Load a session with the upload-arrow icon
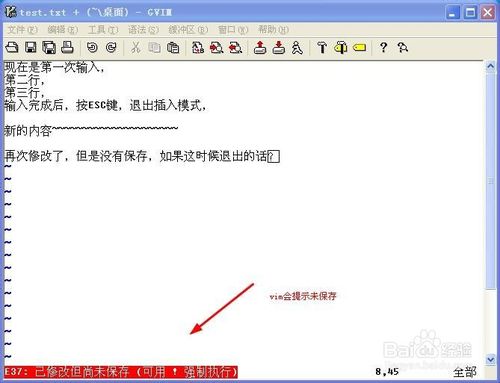This screenshot has width=500, height=383. (260, 48)
